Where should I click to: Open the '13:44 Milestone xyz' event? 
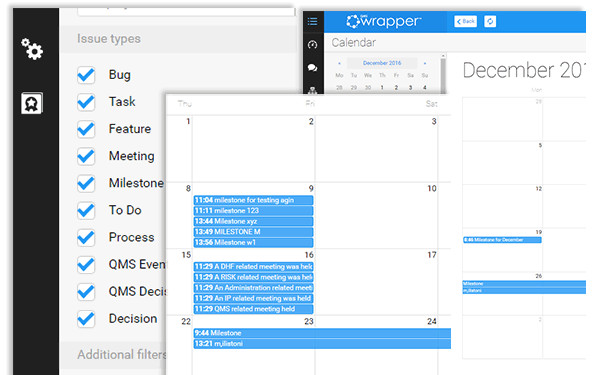[x=253, y=221]
